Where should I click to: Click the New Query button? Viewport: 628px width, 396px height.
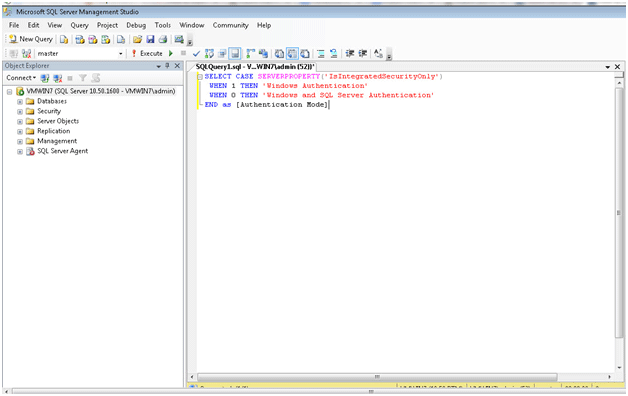click(31, 39)
